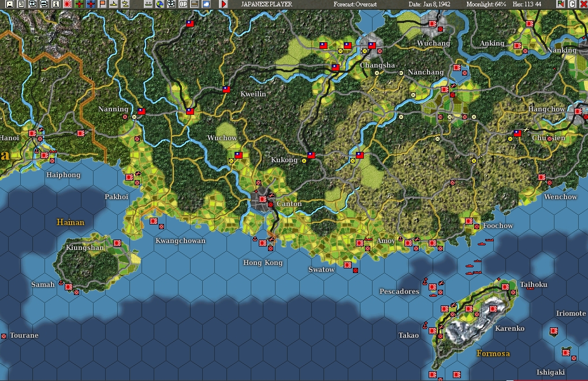
Task: Click the 'C' toolbar button
Action: 572,4
